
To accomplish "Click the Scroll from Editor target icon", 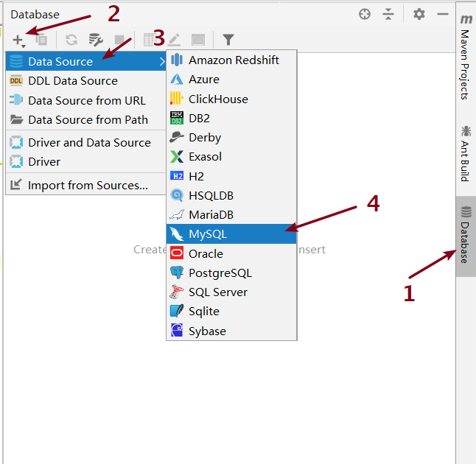I will click(365, 14).
